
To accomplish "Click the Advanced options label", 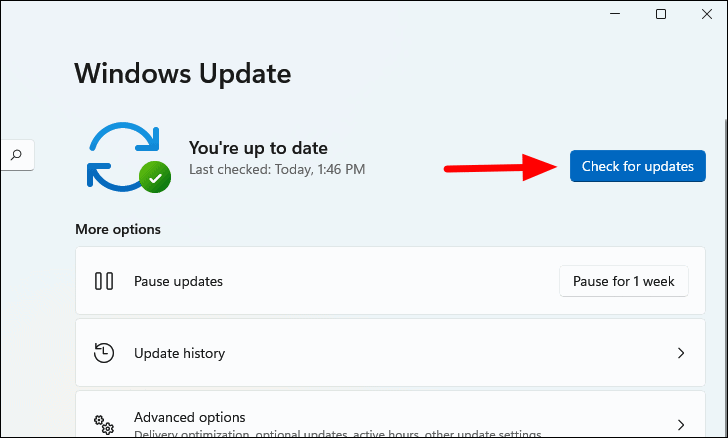I will pos(189,417).
